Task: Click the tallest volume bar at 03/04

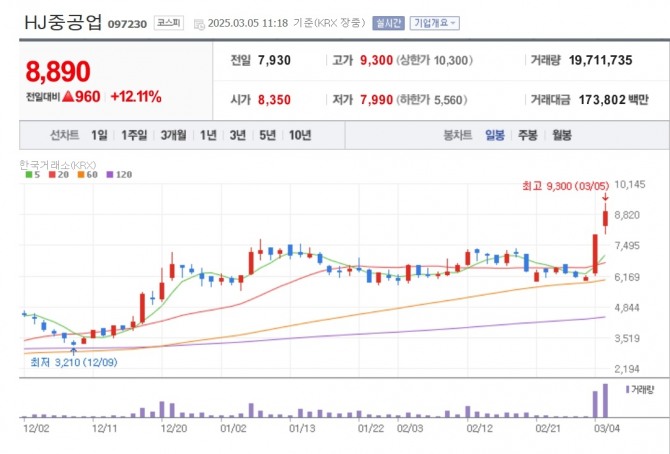Action: [x=605, y=401]
